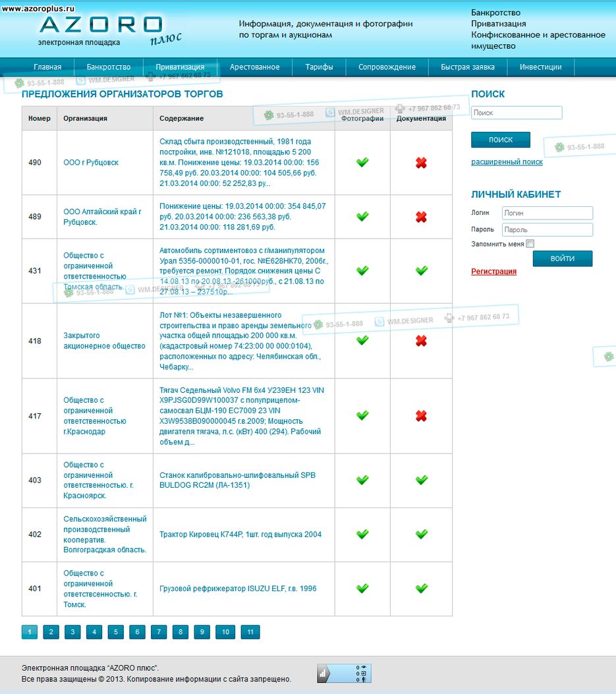Open the Главная menu item
Screen dimensions: 616x694
pyautogui.click(x=47, y=67)
